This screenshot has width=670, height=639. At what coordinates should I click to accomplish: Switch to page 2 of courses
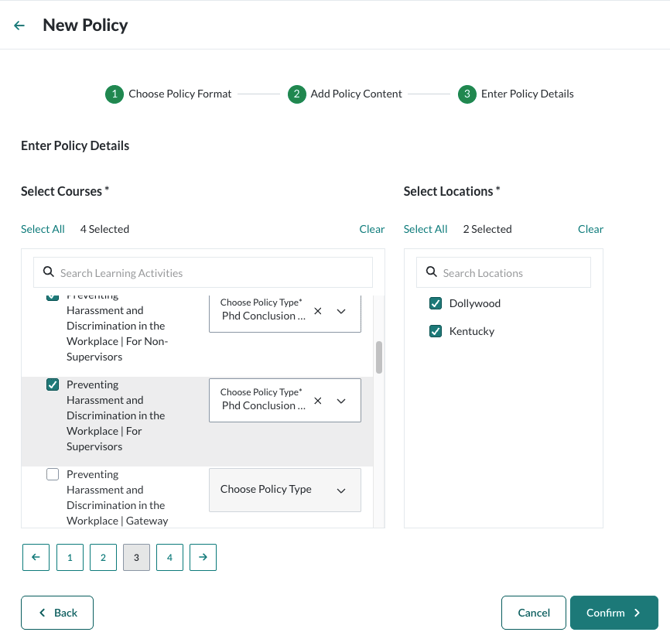pos(103,557)
